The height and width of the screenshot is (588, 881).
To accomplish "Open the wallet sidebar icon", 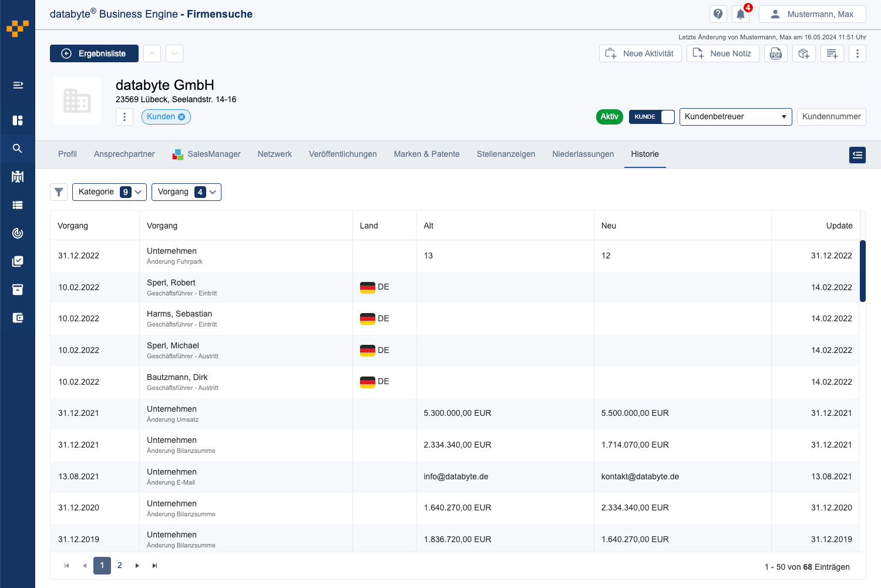I will coord(18,318).
